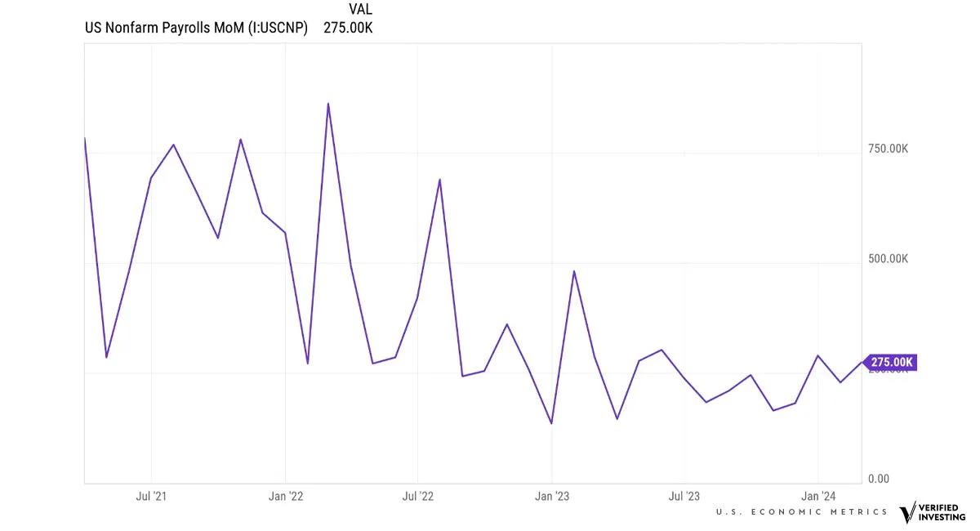Click the 0.00 y-axis label
The height and width of the screenshot is (531, 980).
pyautogui.click(x=878, y=479)
